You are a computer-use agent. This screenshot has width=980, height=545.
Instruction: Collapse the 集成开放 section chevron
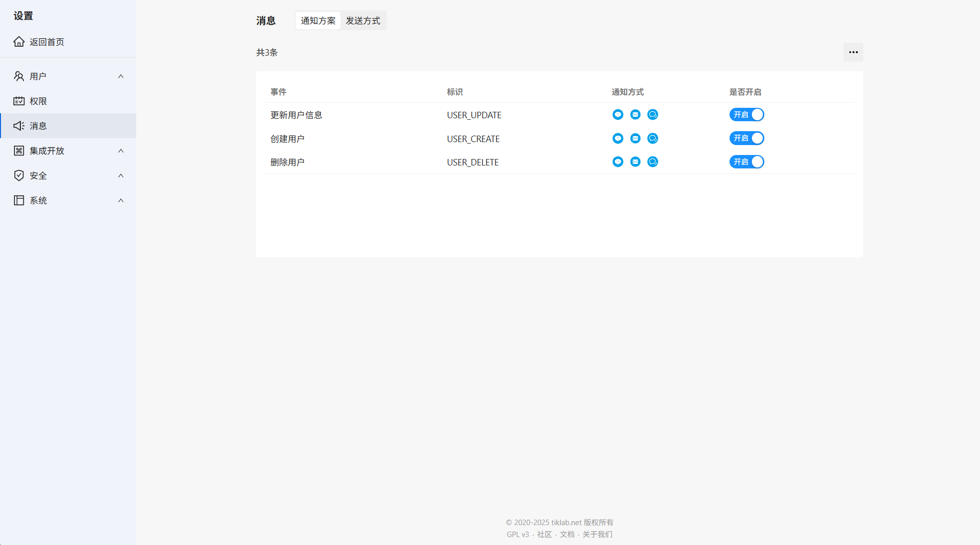(x=121, y=151)
